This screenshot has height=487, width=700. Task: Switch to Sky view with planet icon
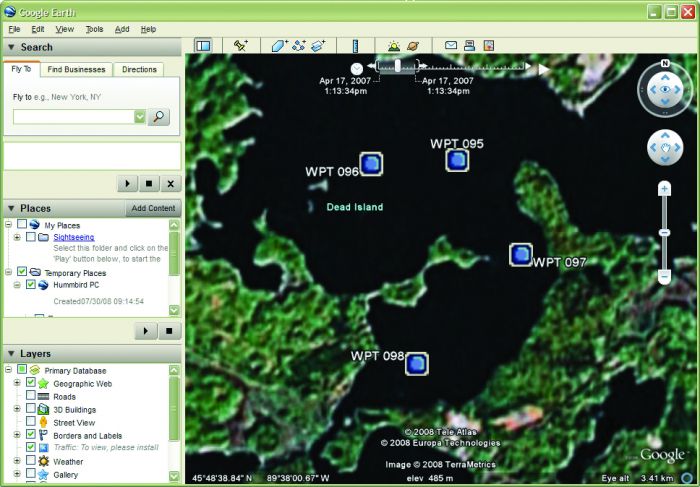coord(413,46)
